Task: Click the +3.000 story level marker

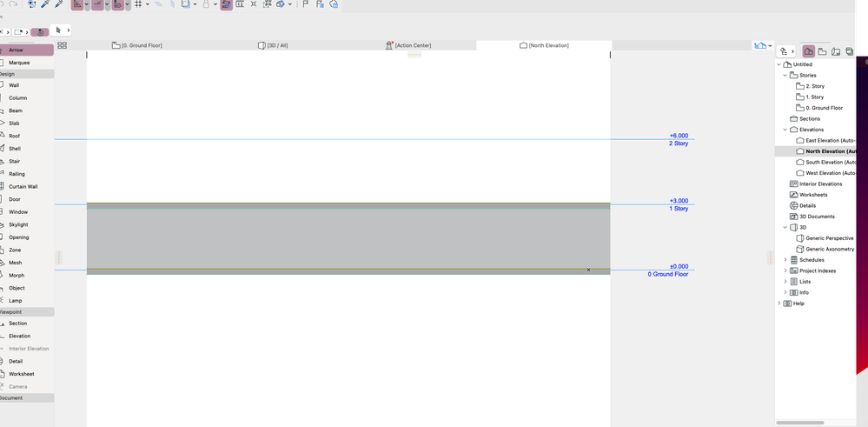Action: tap(679, 201)
